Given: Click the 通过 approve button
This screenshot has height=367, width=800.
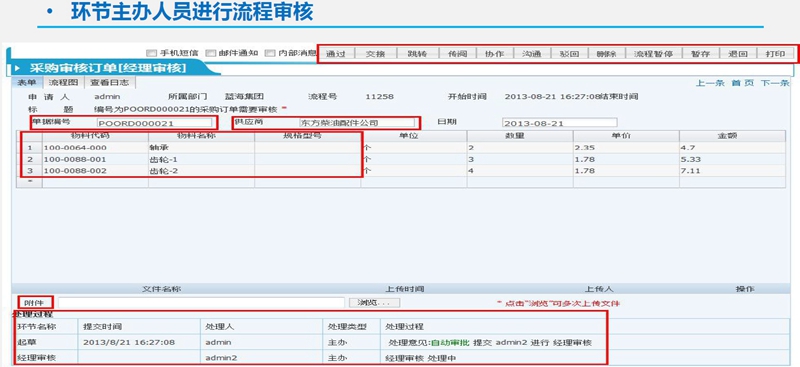Looking at the screenshot, I should point(335,54).
